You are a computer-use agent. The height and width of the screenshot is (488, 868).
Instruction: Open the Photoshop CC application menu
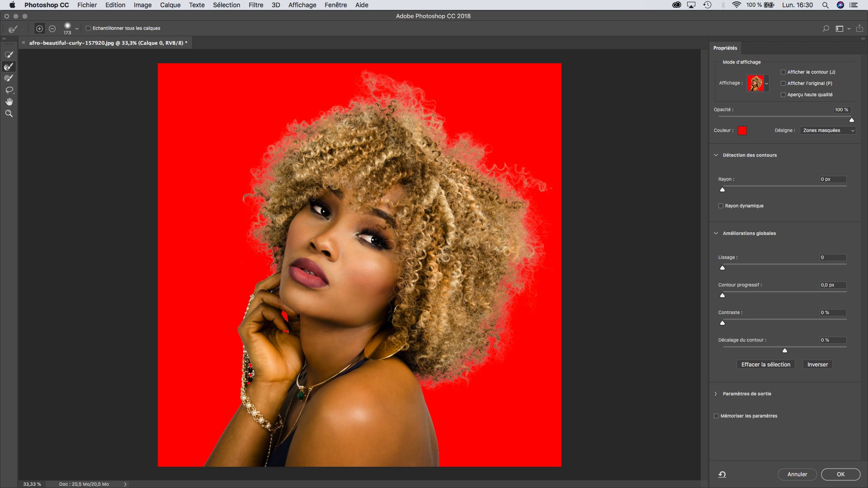coord(47,5)
